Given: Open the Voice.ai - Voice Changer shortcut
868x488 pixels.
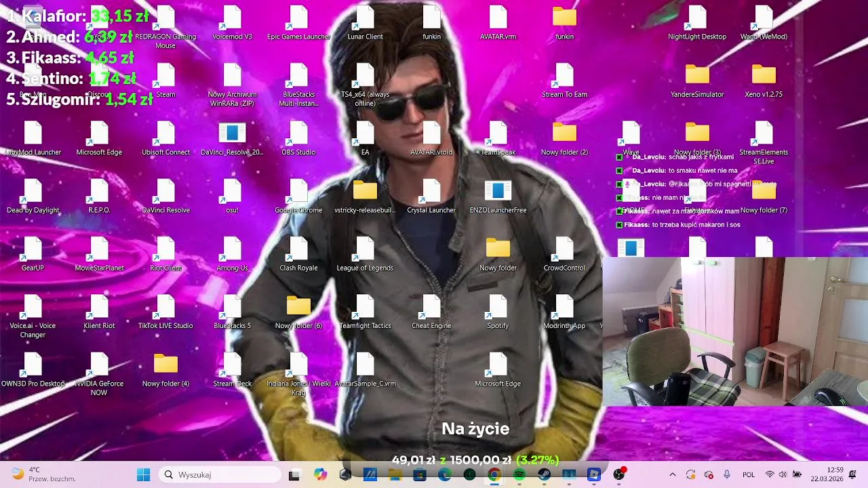Looking at the screenshot, I should click(33, 316).
